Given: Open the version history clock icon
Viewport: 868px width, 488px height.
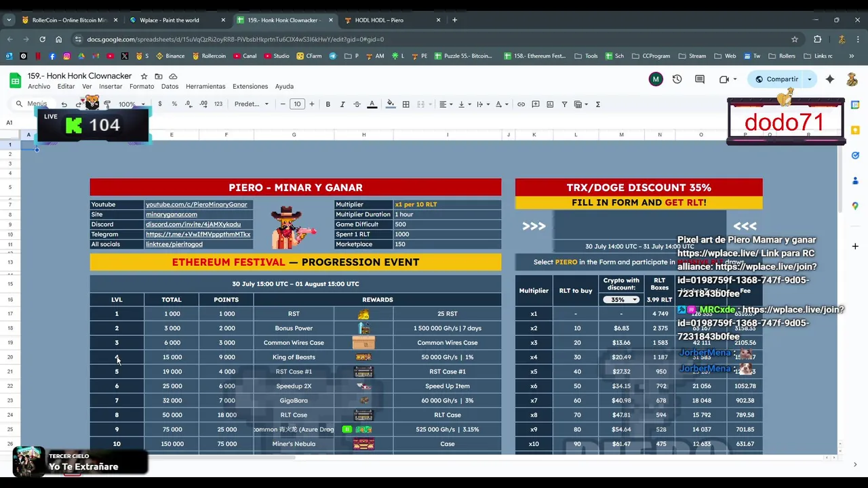Looking at the screenshot, I should click(677, 79).
